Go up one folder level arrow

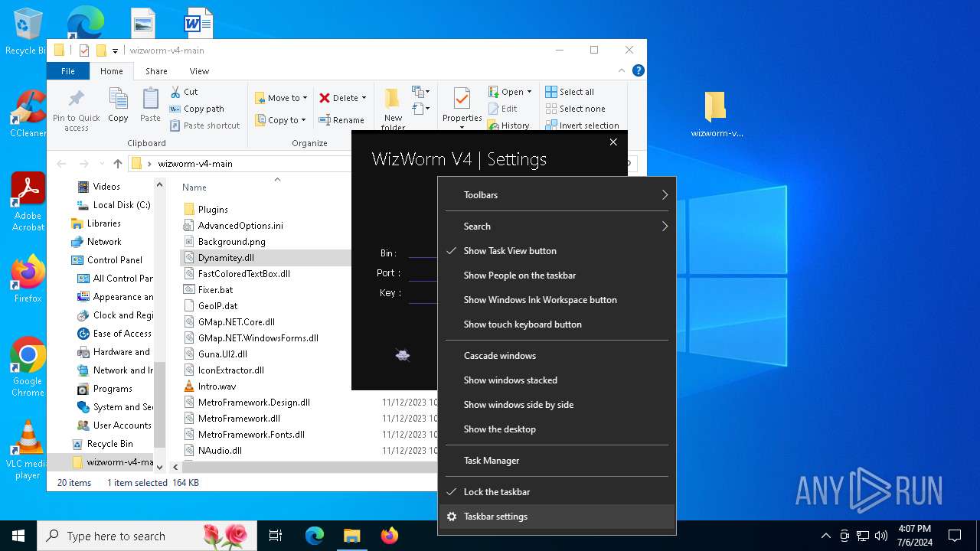[x=117, y=163]
